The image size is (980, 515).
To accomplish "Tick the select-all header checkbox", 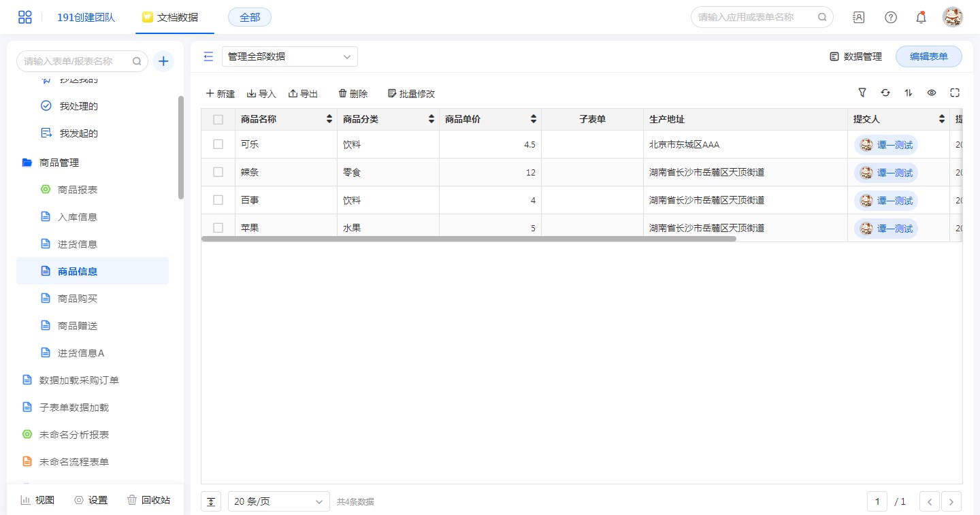I will [218, 120].
